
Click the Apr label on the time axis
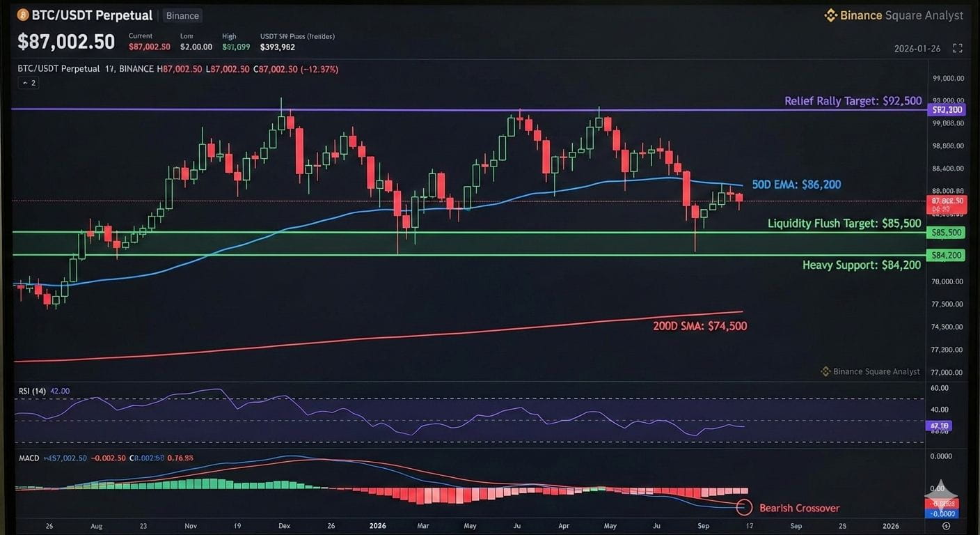564,526
